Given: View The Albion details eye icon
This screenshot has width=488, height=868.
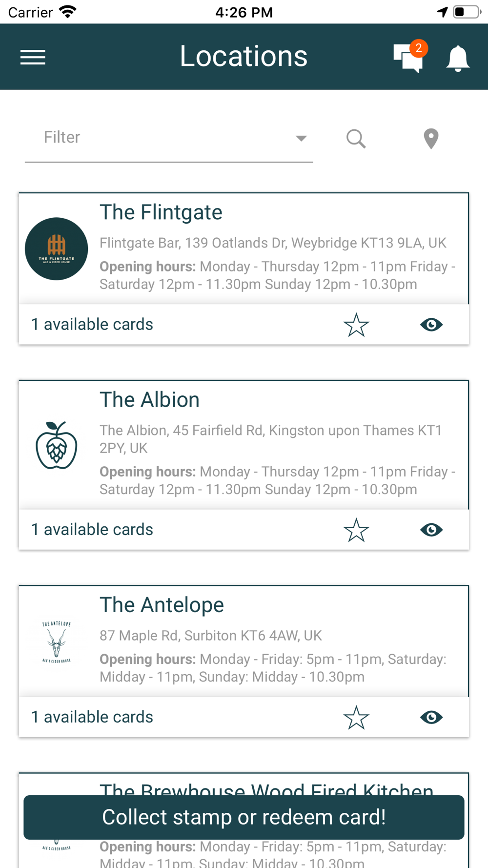Looking at the screenshot, I should coord(431,530).
